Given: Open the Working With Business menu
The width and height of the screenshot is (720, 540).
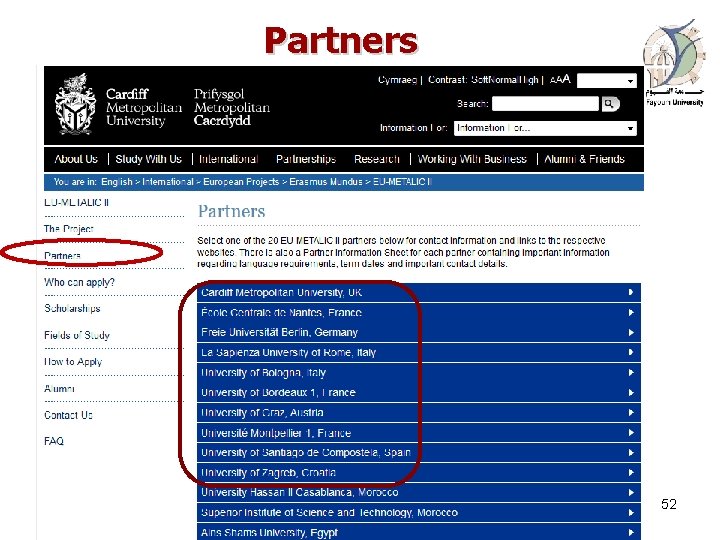Looking at the screenshot, I should (472, 159).
